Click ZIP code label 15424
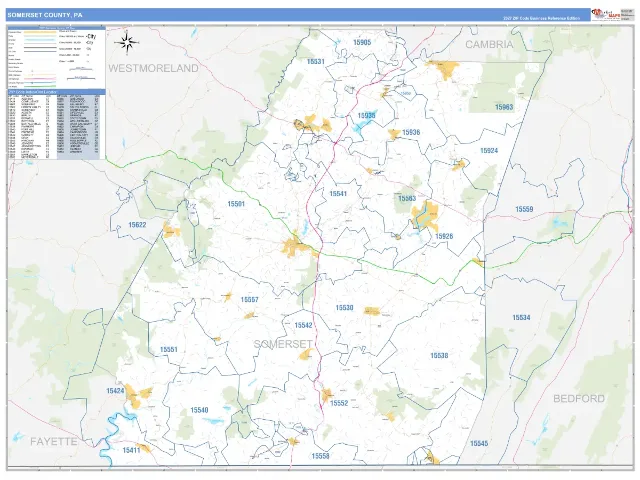640x480 pixels. coord(115,391)
